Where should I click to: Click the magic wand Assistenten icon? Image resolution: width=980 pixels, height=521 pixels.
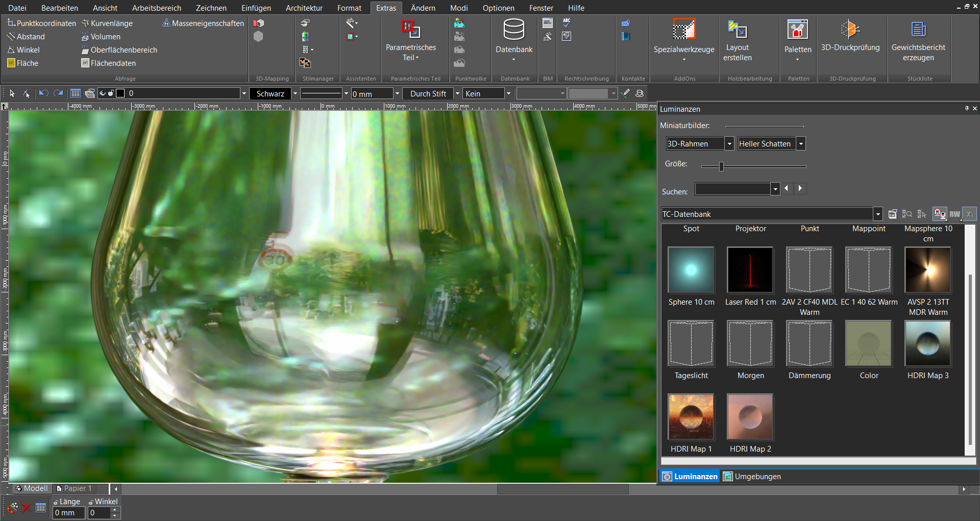tap(351, 23)
